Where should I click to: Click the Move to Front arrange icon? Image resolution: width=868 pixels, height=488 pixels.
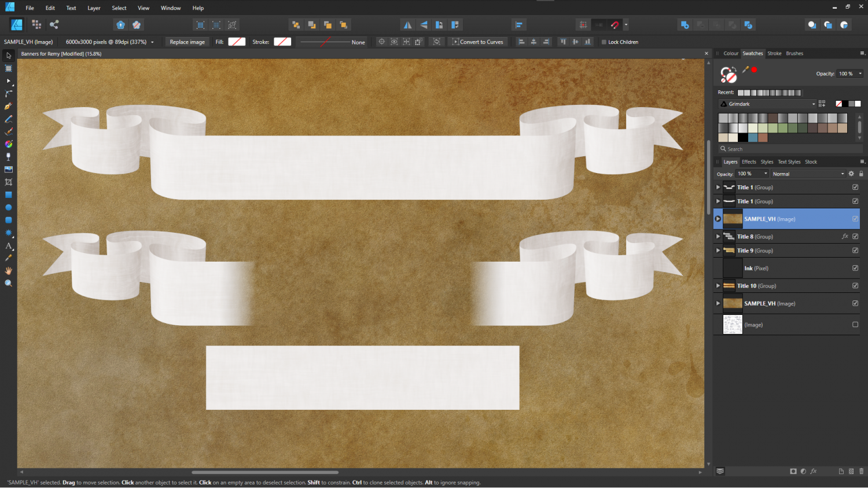point(343,25)
